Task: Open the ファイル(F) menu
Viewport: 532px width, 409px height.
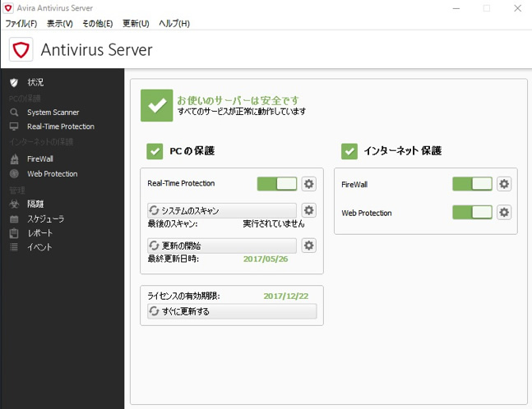Action: pyautogui.click(x=21, y=23)
